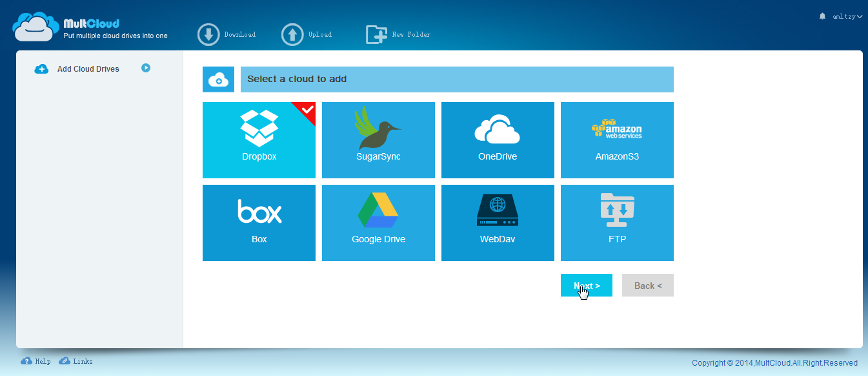
Task: Click the arrow next to Add Cloud Drives
Action: (x=146, y=67)
